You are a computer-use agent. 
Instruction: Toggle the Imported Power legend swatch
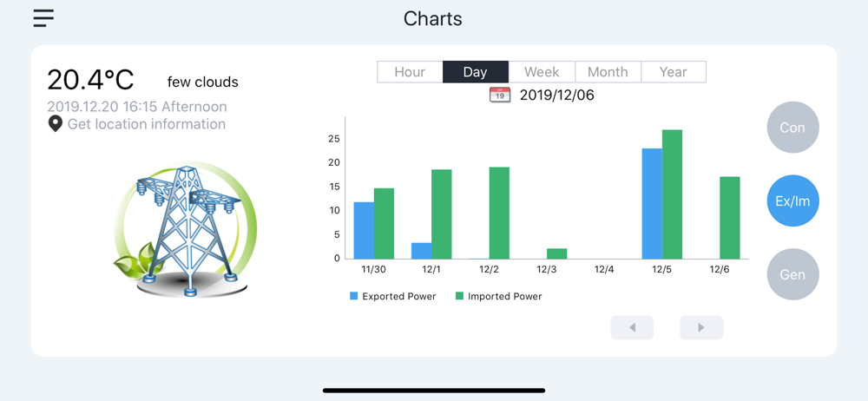point(459,296)
